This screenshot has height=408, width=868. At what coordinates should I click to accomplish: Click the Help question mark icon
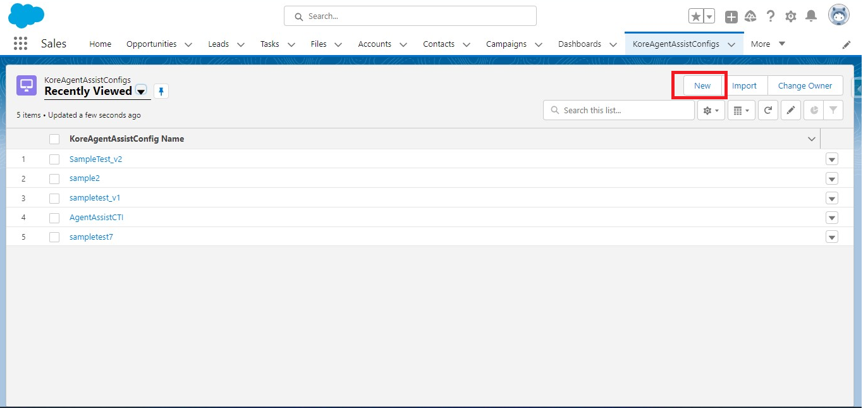click(771, 16)
